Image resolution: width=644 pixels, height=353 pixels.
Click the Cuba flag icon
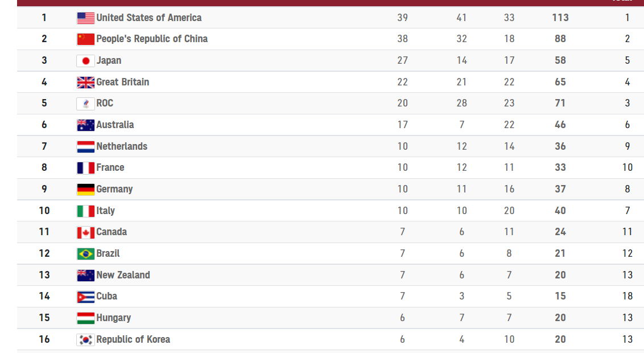pyautogui.click(x=85, y=297)
